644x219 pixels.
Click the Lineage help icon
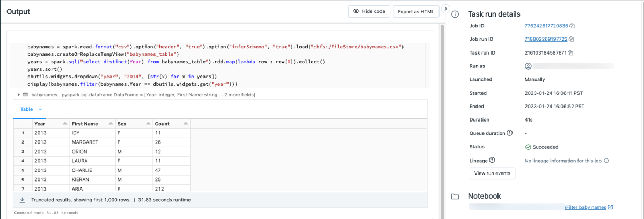click(492, 160)
